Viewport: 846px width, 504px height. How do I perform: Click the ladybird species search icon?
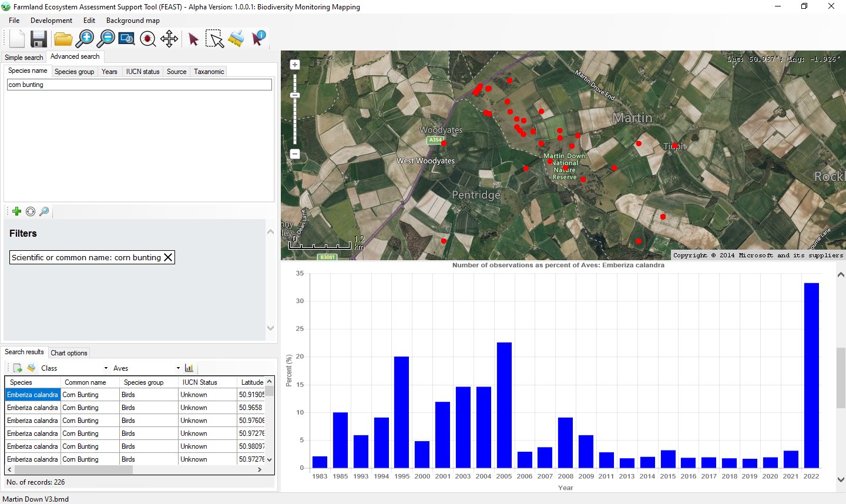click(x=148, y=39)
